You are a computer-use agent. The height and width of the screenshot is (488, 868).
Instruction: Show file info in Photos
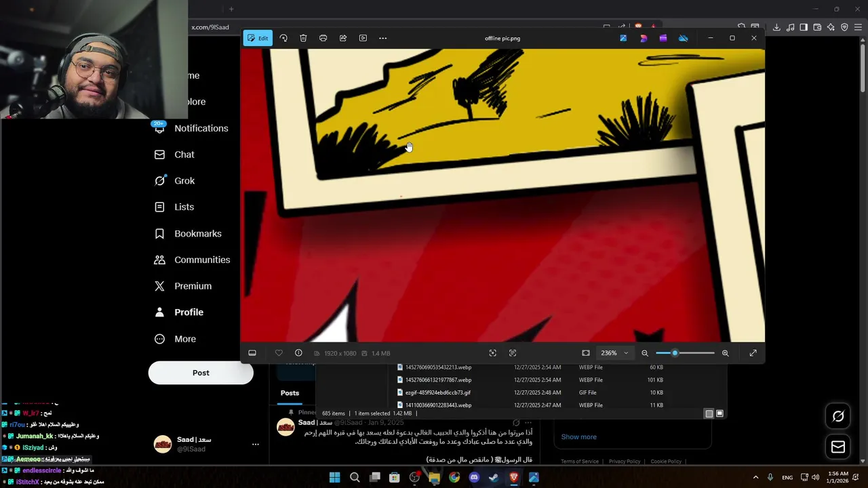coord(298,353)
